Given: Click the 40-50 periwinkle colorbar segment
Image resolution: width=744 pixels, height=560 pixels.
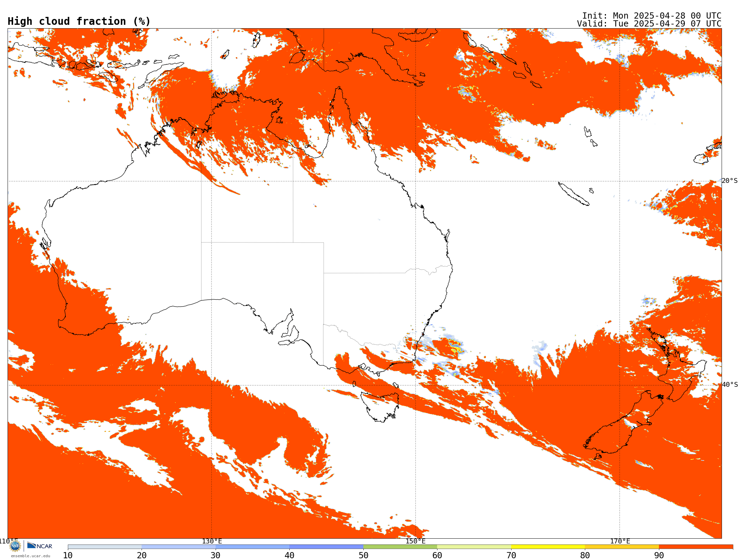Looking at the screenshot, I should [326, 547].
